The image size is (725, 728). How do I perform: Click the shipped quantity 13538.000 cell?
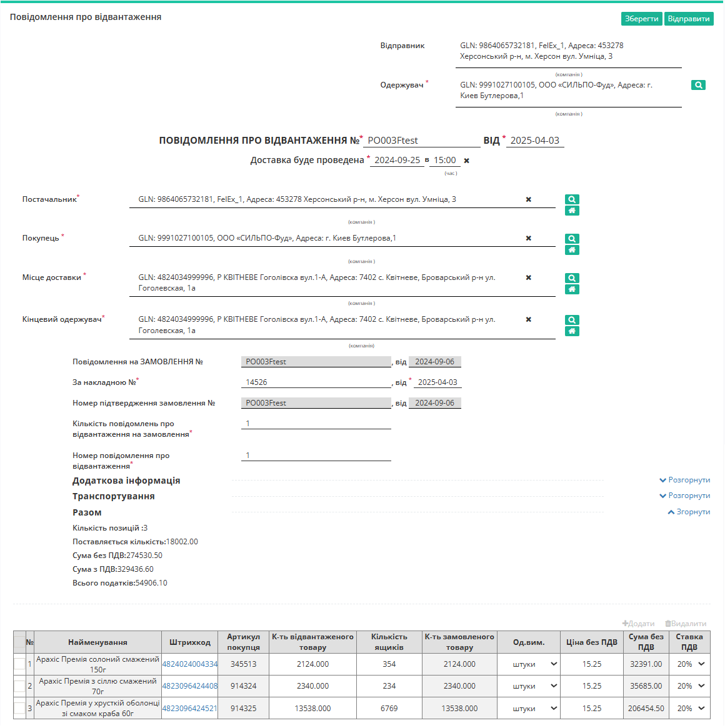[x=312, y=708]
